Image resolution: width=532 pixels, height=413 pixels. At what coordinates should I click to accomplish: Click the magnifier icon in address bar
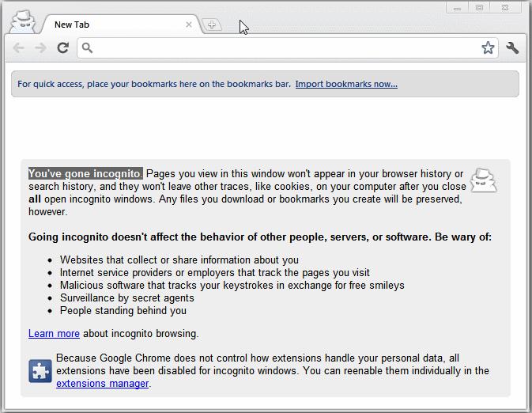click(88, 48)
